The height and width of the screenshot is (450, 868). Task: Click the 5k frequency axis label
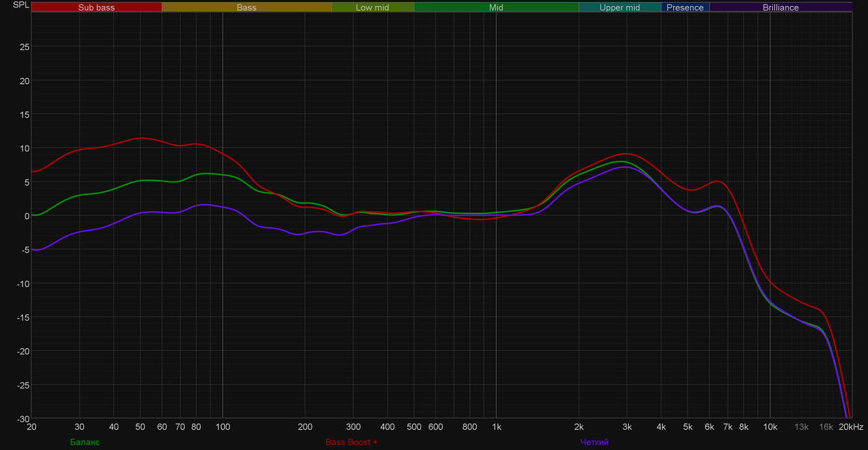coord(687,427)
